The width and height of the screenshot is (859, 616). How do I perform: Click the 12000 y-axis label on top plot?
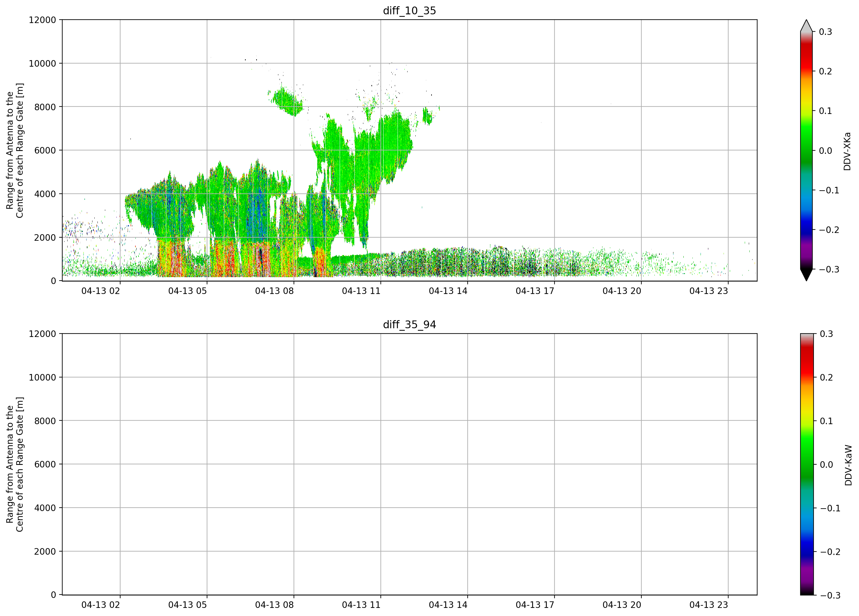click(42, 20)
